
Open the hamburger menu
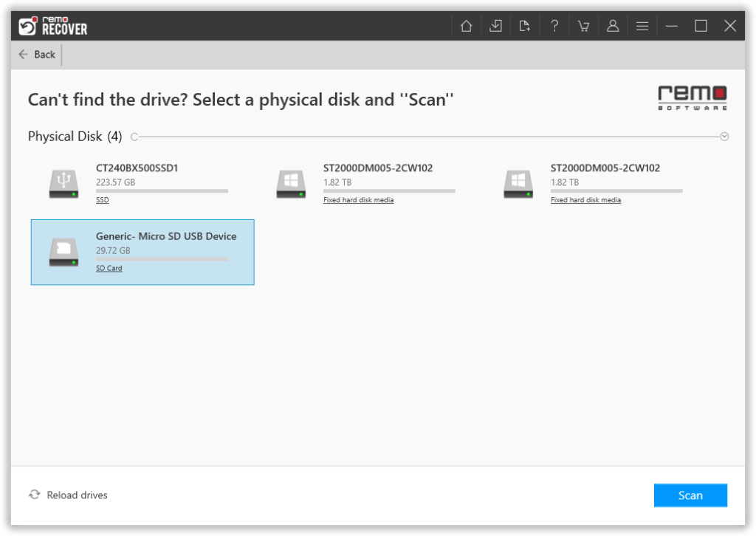pyautogui.click(x=642, y=25)
